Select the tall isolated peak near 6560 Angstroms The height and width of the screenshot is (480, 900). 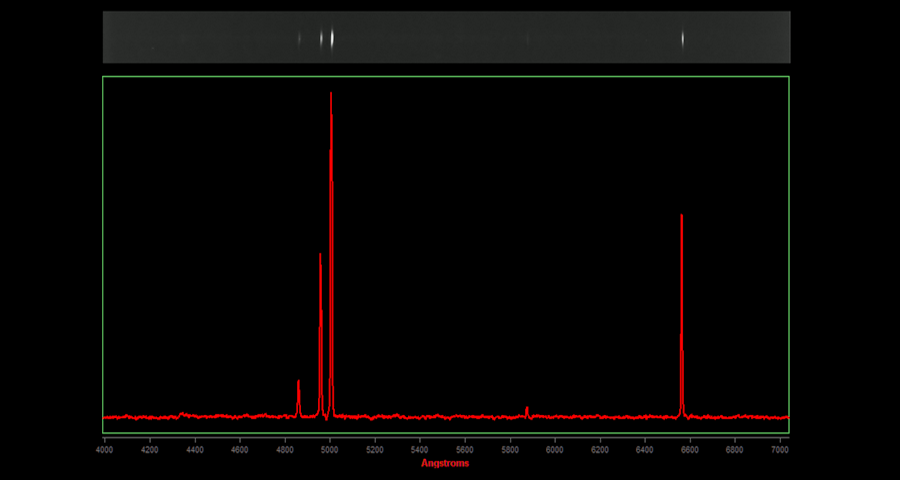click(x=682, y=217)
